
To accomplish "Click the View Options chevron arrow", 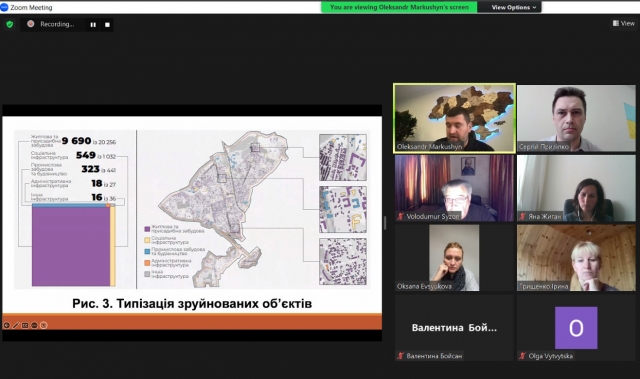I will pyautogui.click(x=534, y=7).
